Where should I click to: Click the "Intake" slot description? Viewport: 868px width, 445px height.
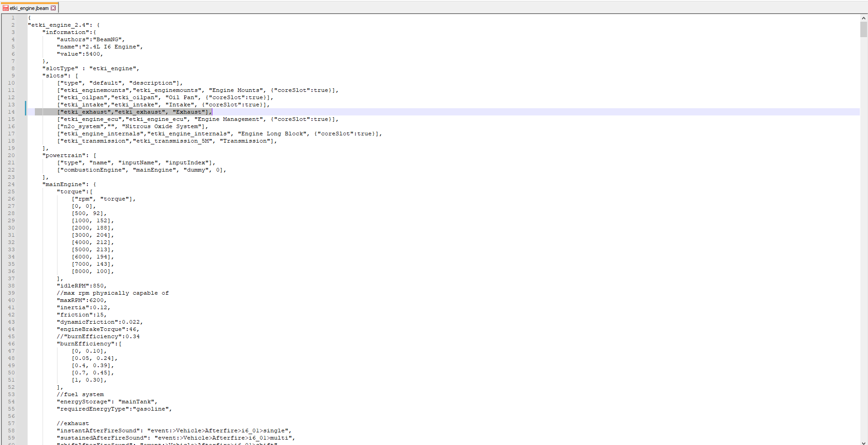[180, 105]
